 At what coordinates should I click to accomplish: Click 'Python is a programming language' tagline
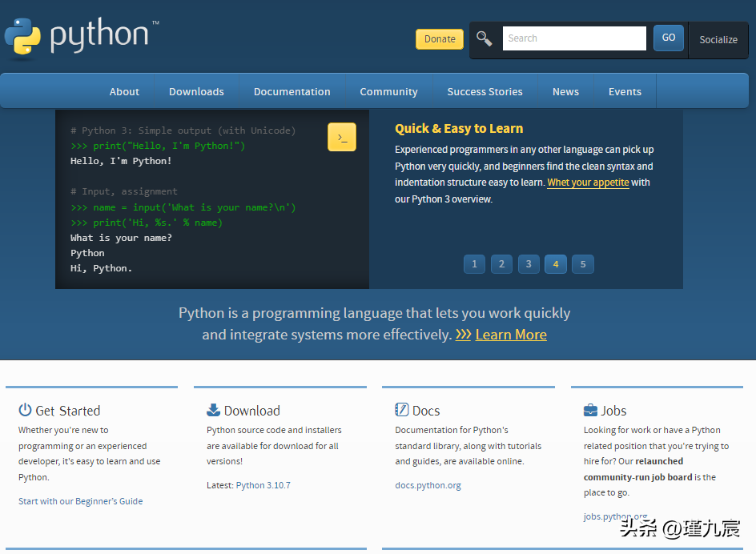(x=374, y=323)
